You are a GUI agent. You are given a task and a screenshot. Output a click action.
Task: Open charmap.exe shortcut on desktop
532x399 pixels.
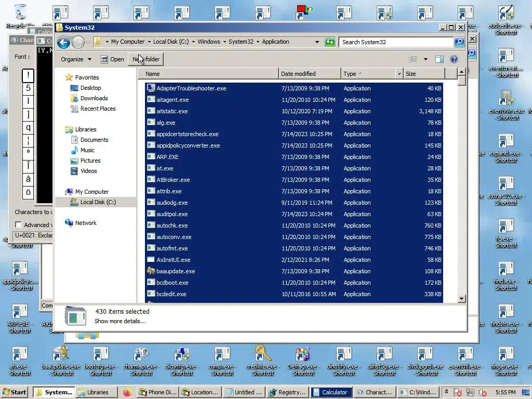click(x=141, y=361)
